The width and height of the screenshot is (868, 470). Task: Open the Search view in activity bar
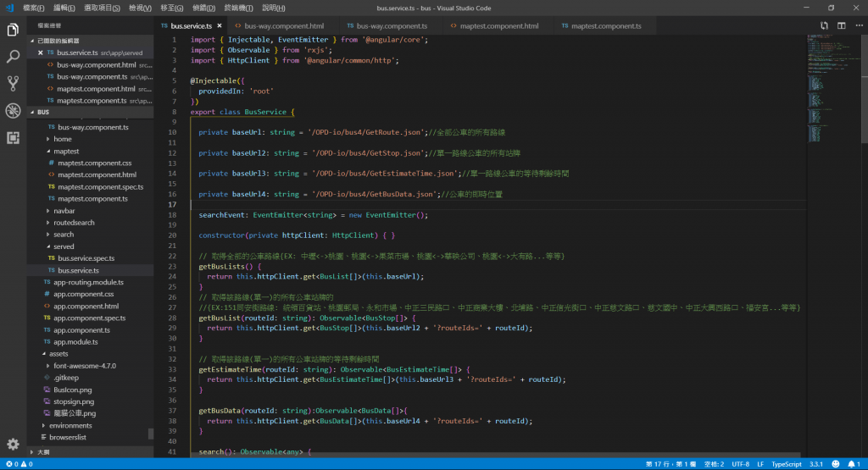13,57
